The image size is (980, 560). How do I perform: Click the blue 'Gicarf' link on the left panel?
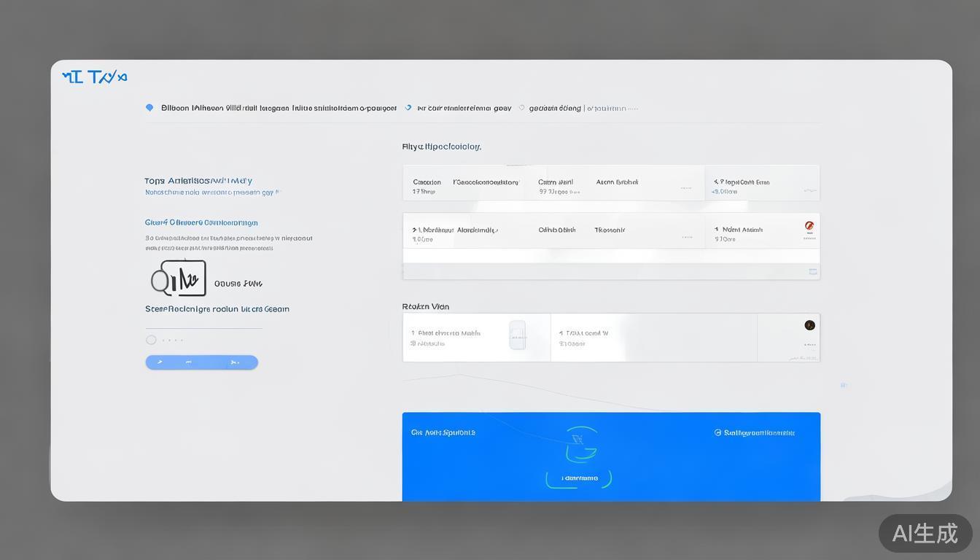tap(201, 222)
